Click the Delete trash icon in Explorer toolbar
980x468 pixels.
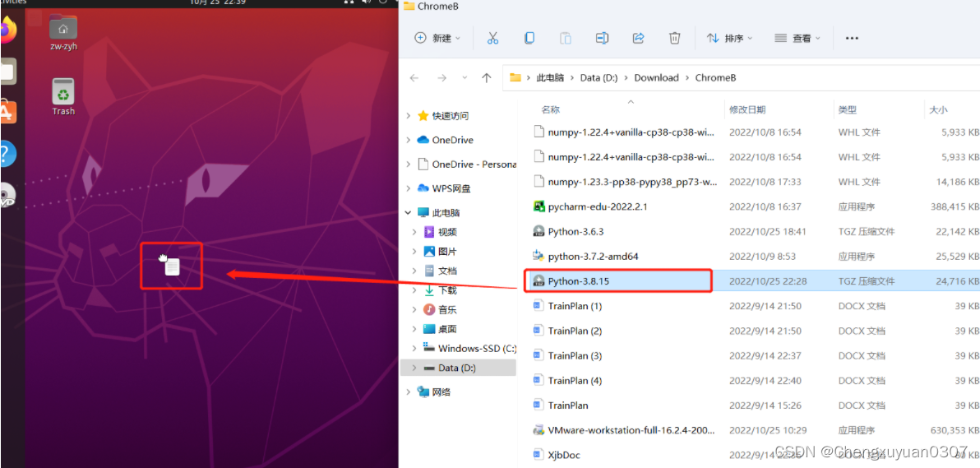[674, 38]
